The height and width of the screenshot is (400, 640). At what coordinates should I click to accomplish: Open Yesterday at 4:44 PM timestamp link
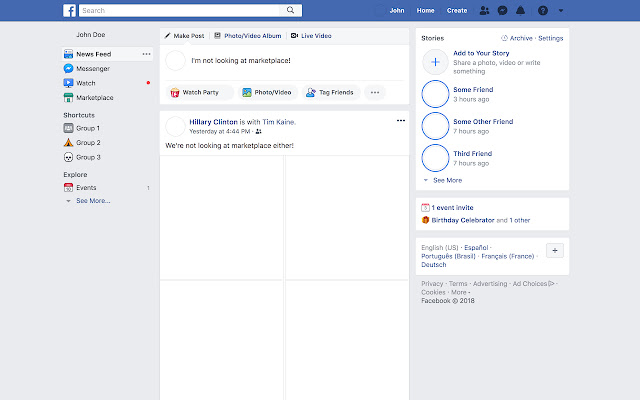[x=220, y=131]
